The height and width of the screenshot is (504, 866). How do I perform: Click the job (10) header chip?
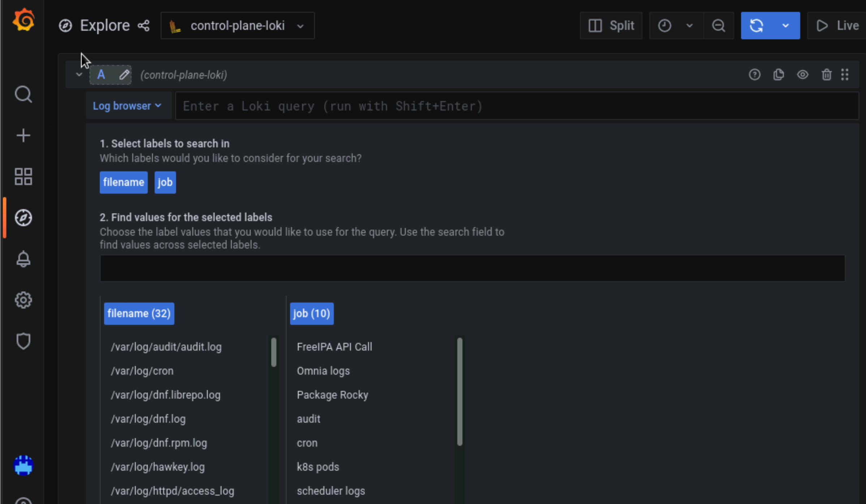(312, 314)
